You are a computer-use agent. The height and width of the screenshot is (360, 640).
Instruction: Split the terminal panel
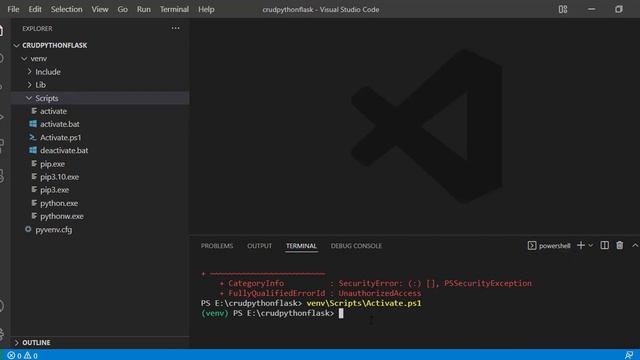[604, 245]
